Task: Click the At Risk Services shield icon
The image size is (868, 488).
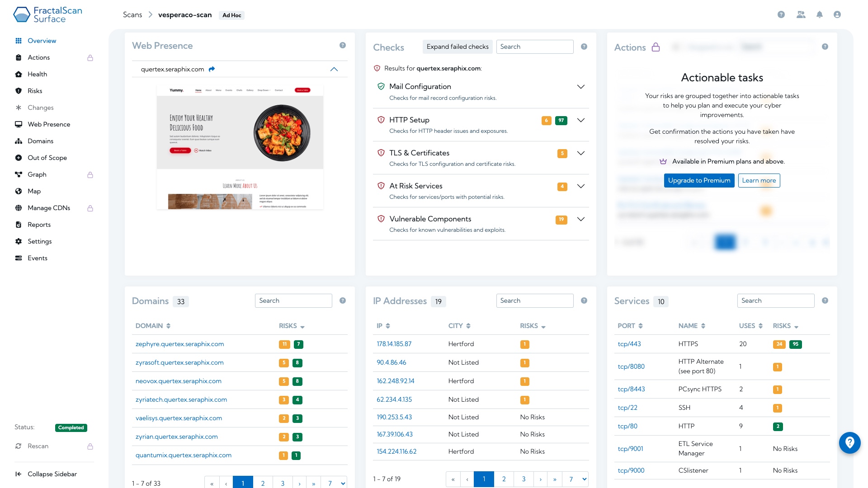Action: coord(381,186)
